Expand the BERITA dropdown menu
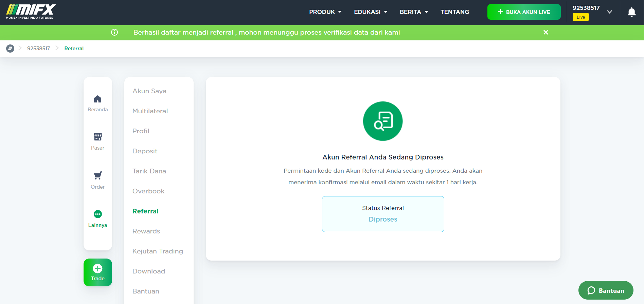644x304 pixels. coord(414,12)
